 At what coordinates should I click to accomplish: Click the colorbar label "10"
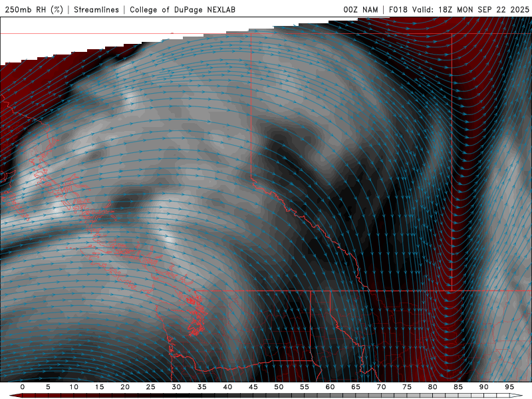[74, 387]
